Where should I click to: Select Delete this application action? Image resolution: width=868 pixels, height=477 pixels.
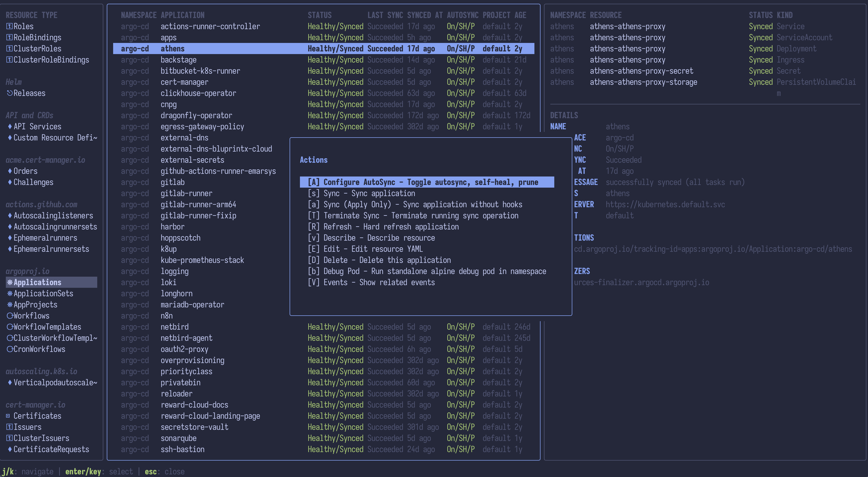(380, 260)
